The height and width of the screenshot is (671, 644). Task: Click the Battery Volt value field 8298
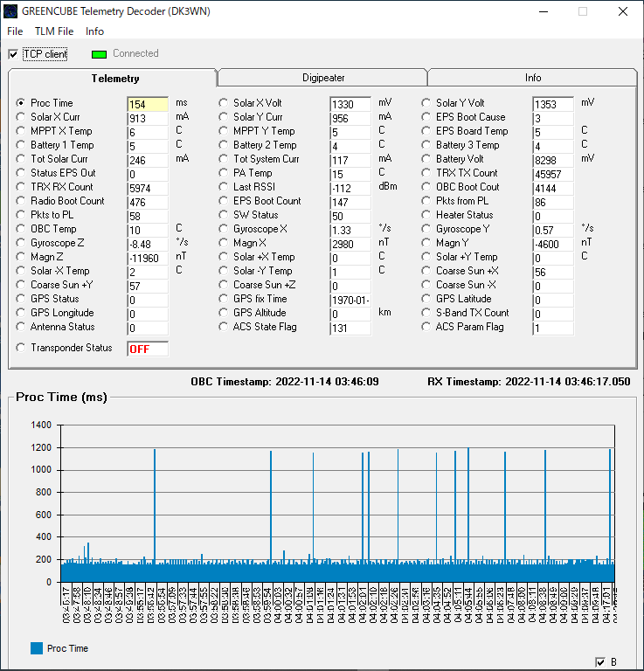[553, 160]
